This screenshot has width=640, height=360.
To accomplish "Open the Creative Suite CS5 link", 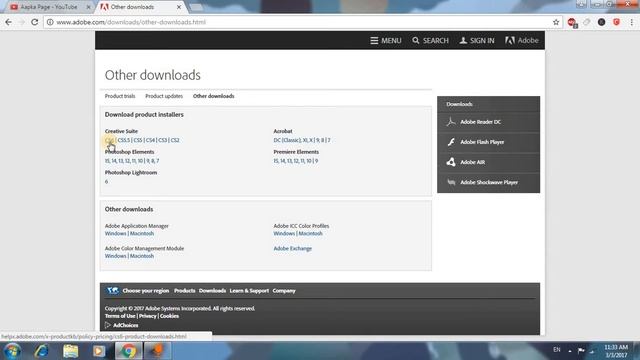I will click(138, 140).
